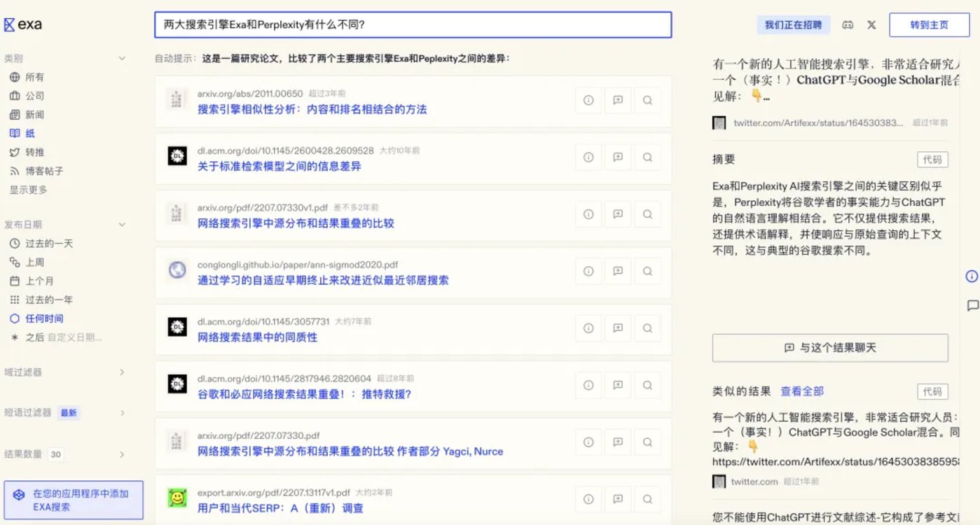
Task: Click the info icon on the right screen edge
Action: coord(972,276)
